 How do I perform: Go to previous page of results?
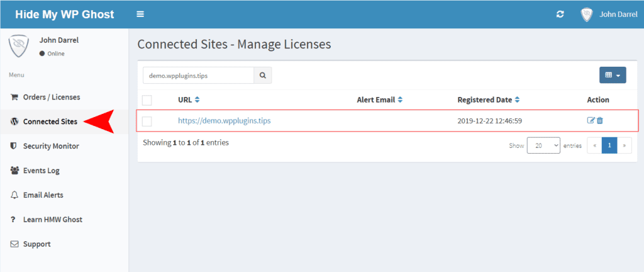click(x=595, y=145)
